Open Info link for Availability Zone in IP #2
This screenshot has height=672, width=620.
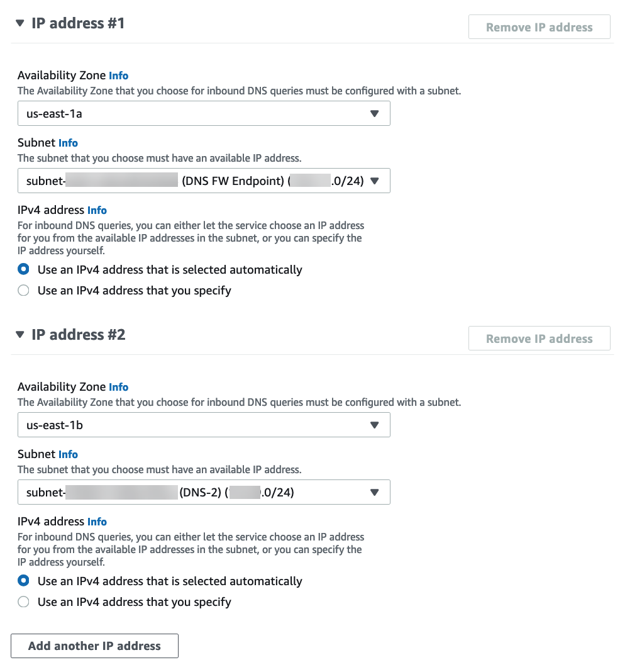point(118,387)
